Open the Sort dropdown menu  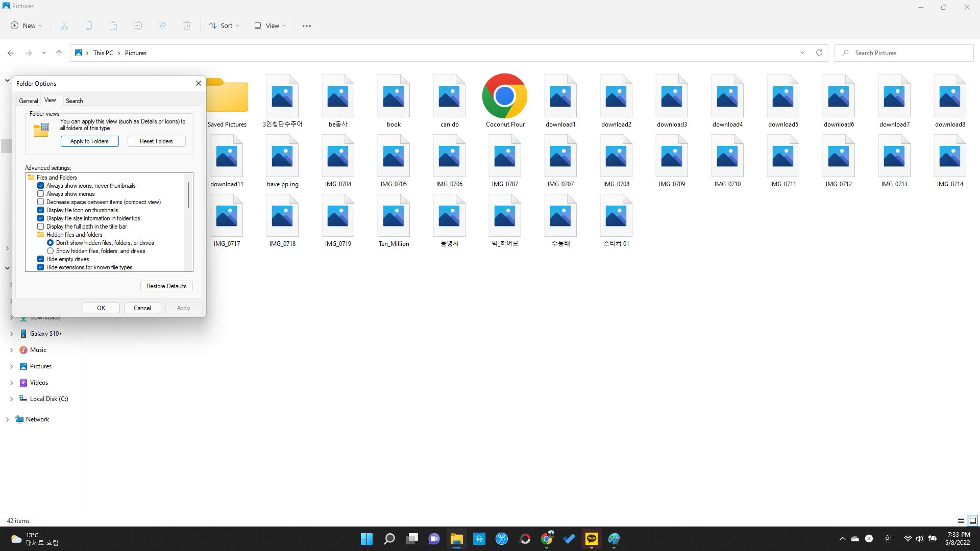(x=224, y=26)
